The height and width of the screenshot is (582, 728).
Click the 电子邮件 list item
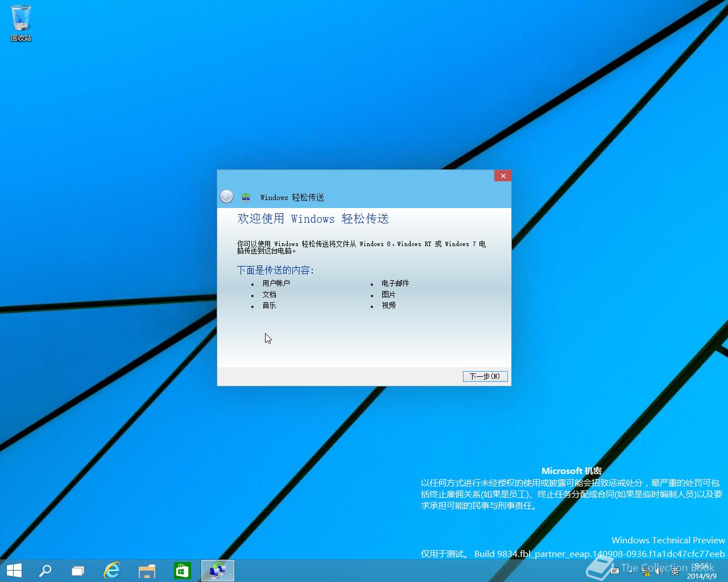click(395, 283)
